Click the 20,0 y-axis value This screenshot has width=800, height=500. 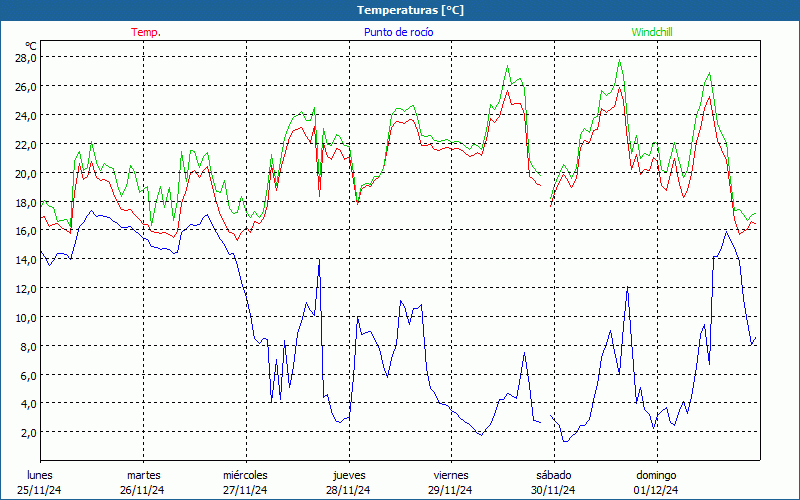click(26, 173)
